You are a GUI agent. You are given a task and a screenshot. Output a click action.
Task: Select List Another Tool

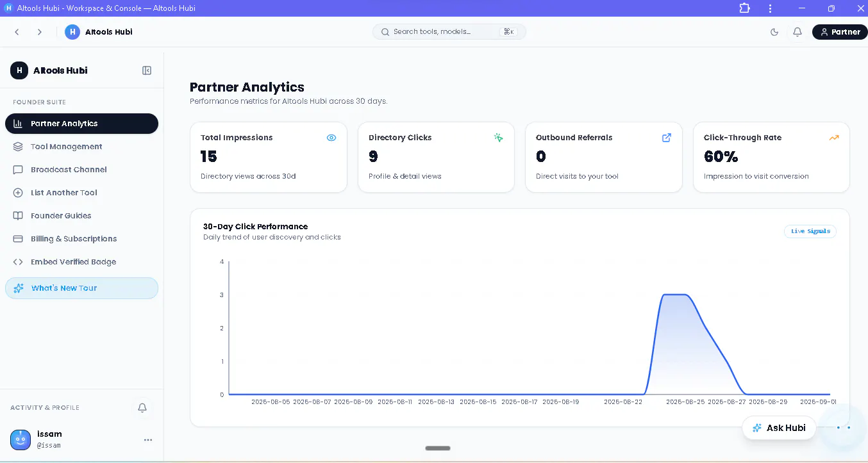tap(81, 193)
